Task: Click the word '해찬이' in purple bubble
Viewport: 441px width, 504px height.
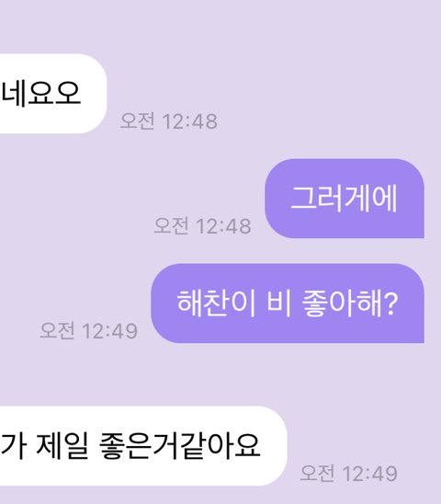Action: coord(216,304)
